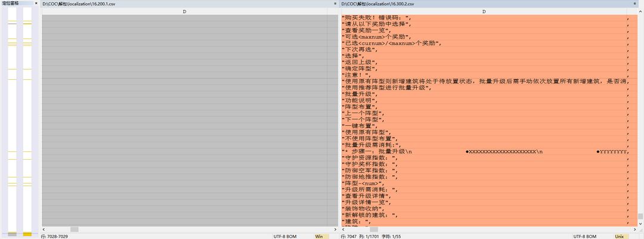The height and width of the screenshot is (239, 644).
Task: Select the 16.300.2.csv file path header
Action: point(377,4)
